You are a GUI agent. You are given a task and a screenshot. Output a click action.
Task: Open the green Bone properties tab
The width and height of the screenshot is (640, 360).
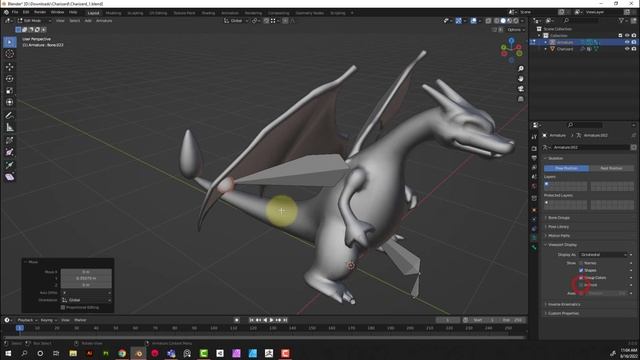coord(534,247)
